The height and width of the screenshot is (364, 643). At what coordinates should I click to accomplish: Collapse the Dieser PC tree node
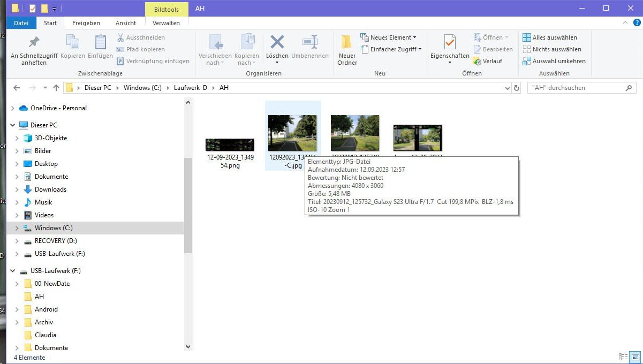pos(12,125)
